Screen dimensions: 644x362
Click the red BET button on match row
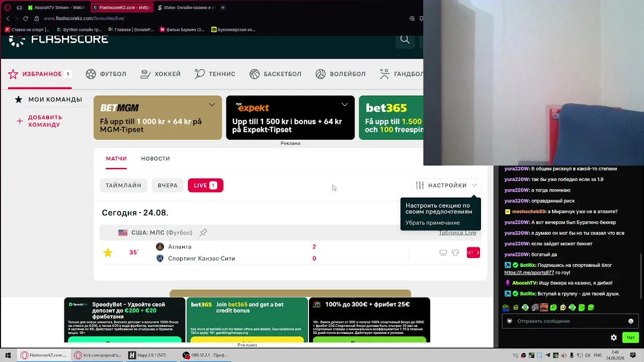pos(473,252)
